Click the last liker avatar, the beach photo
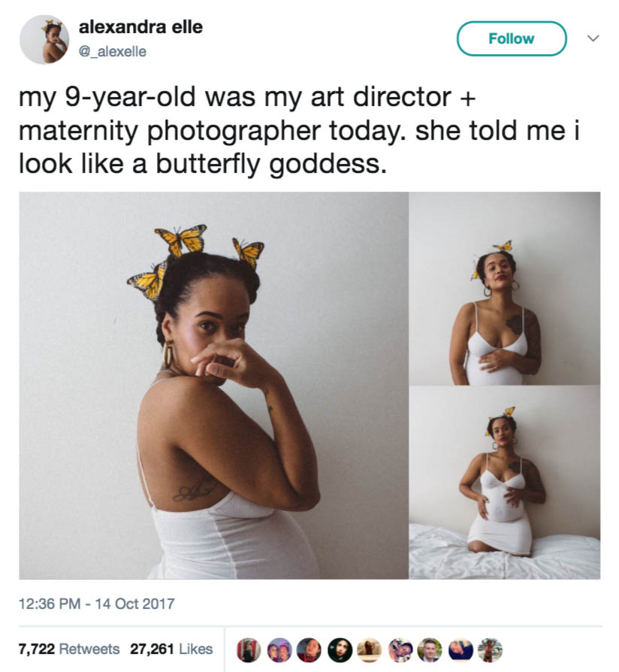Image resolution: width=619 pixels, height=672 pixels. [489, 649]
